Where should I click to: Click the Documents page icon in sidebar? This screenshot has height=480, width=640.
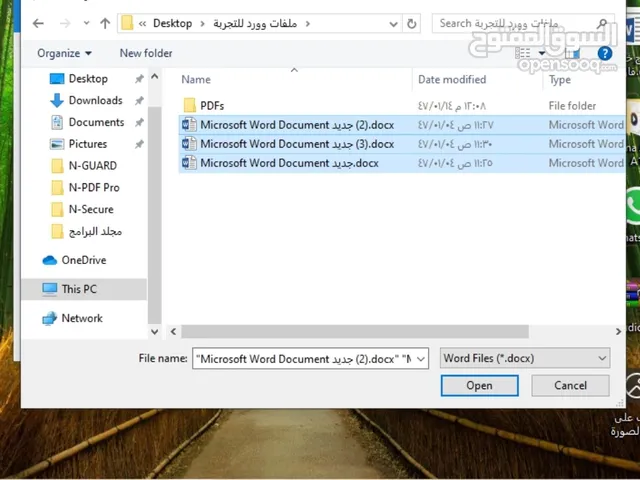[57, 122]
